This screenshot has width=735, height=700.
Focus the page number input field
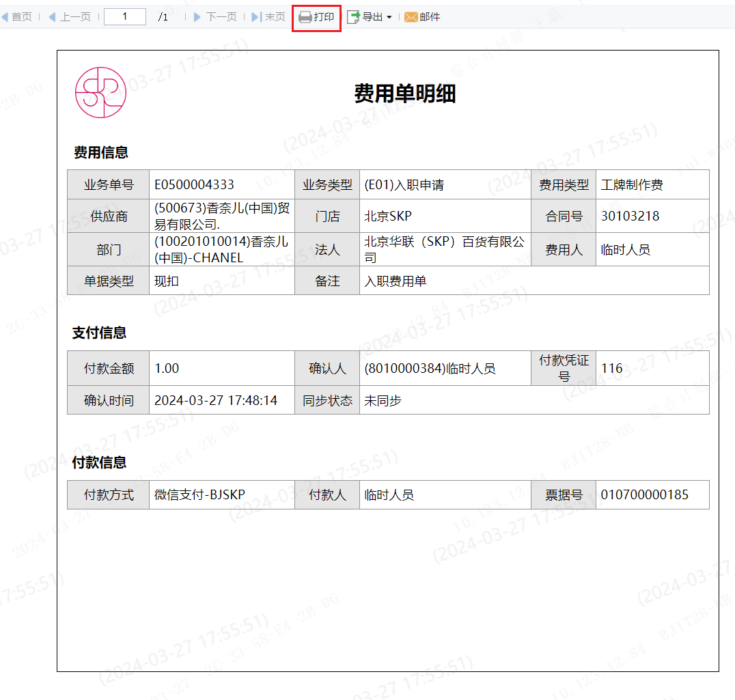125,17
